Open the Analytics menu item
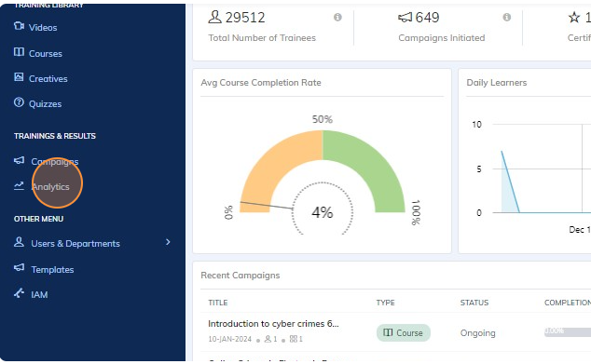The image size is (591, 364). pos(50,187)
